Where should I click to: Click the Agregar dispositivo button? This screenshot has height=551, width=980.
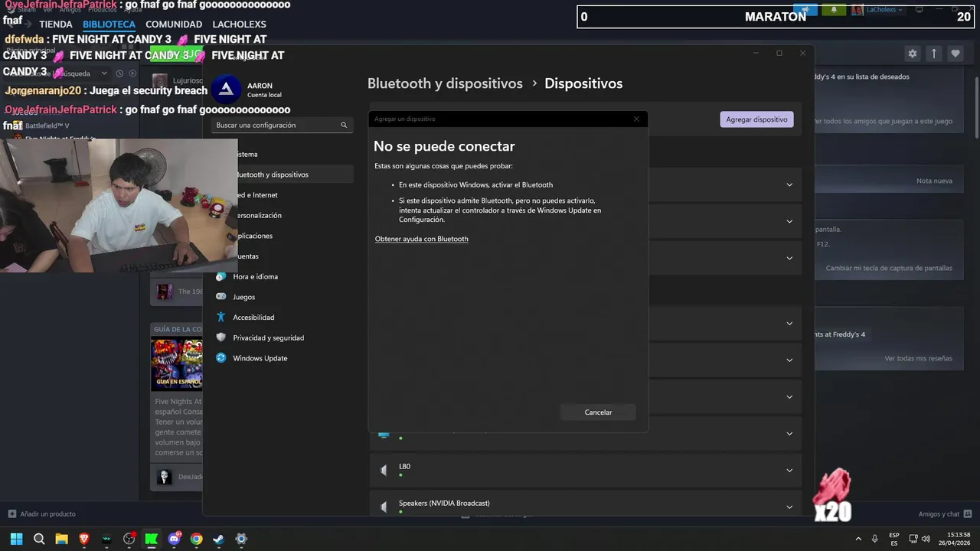pyautogui.click(x=756, y=119)
